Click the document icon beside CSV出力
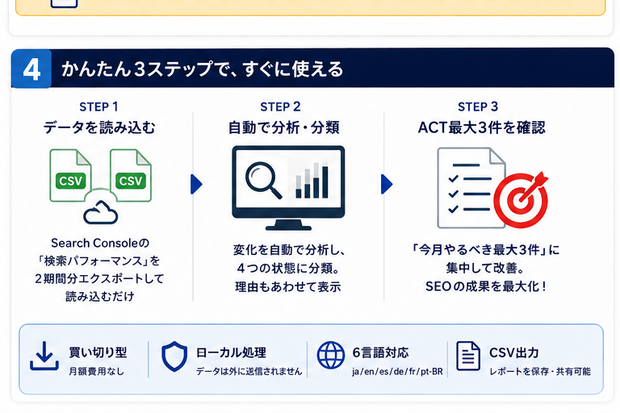The image size is (620, 413). tap(468, 356)
